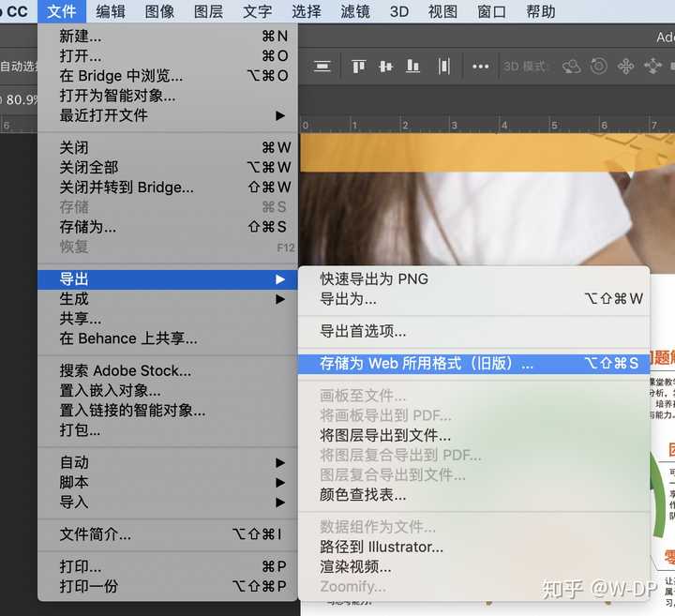675x616 pixels.
Task: Select 将图层导出到文件...
Action: tap(473, 436)
